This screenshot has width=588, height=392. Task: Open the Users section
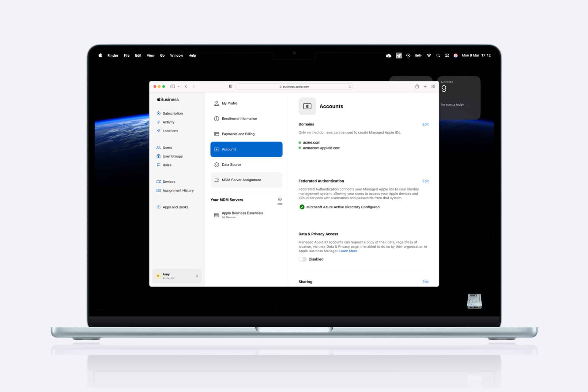pos(164,148)
